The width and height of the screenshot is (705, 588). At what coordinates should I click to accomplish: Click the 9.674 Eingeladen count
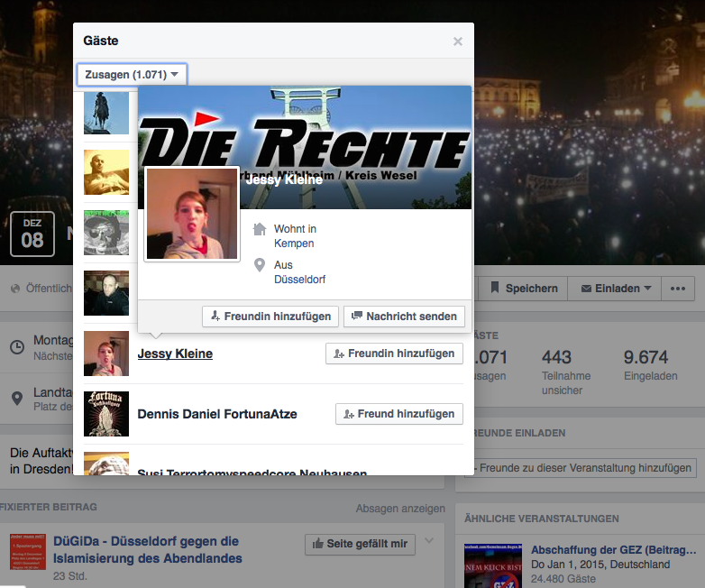[x=650, y=365]
